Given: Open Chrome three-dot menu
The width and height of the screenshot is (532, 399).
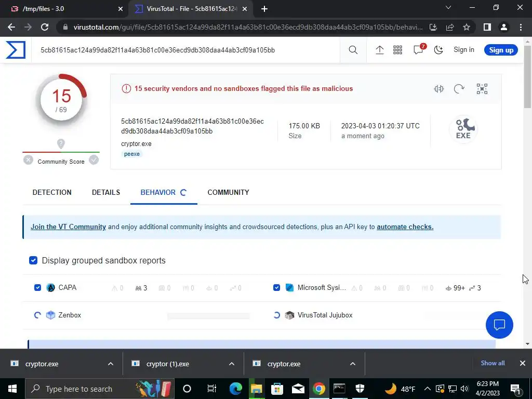Looking at the screenshot, I should (521, 27).
